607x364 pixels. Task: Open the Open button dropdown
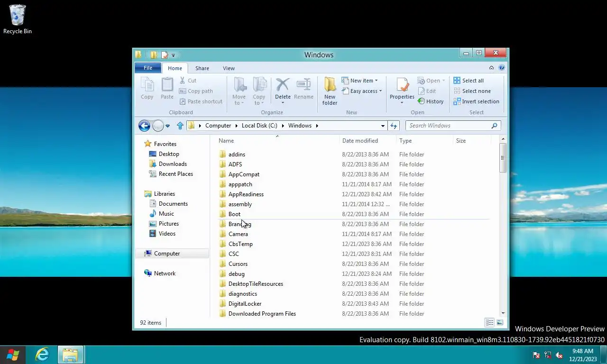tap(432, 81)
